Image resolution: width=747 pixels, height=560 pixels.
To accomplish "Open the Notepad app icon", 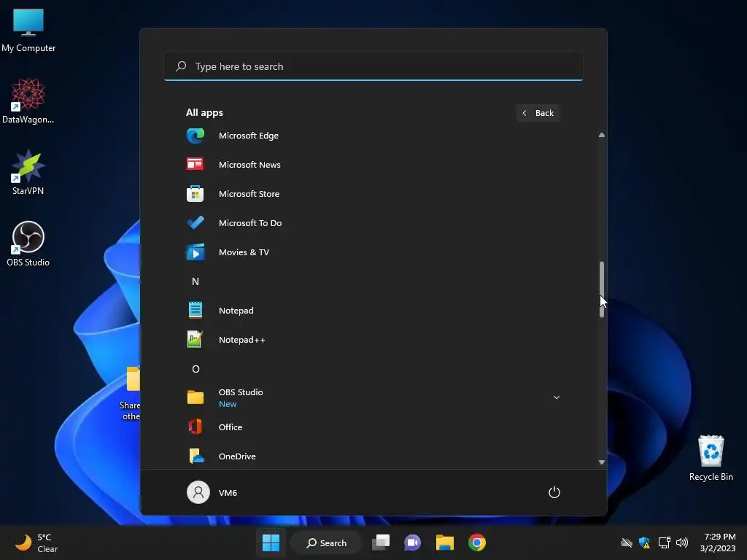I will [x=195, y=310].
